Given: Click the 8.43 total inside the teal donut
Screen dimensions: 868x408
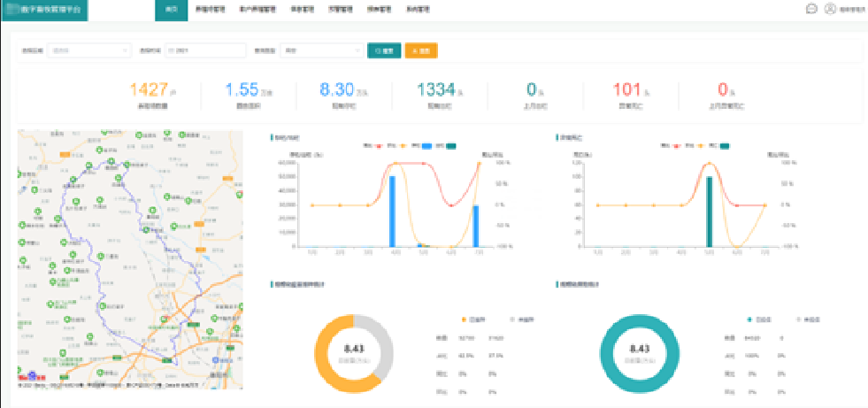Looking at the screenshot, I should (640, 349).
